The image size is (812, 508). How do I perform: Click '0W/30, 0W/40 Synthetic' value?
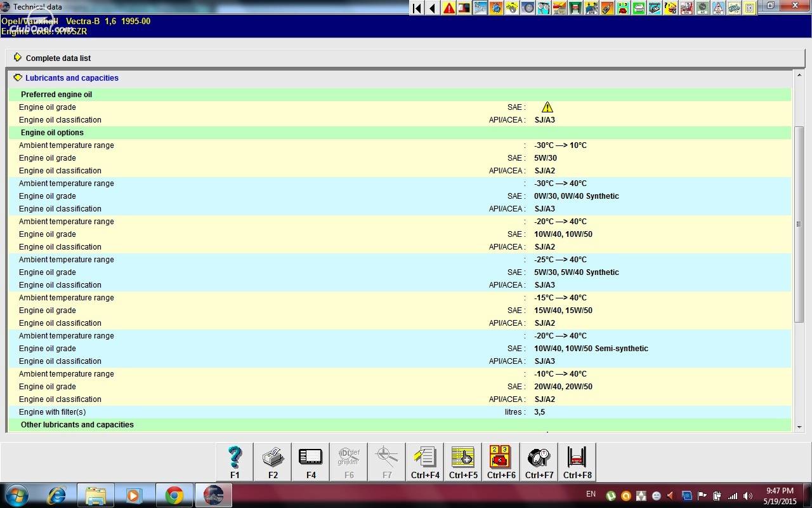[x=577, y=196]
